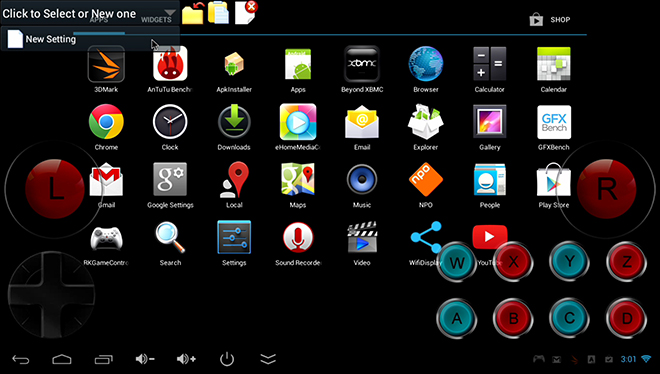Viewport: 660px width, 374px height.
Task: Open the 3DMark app
Action: click(106, 64)
